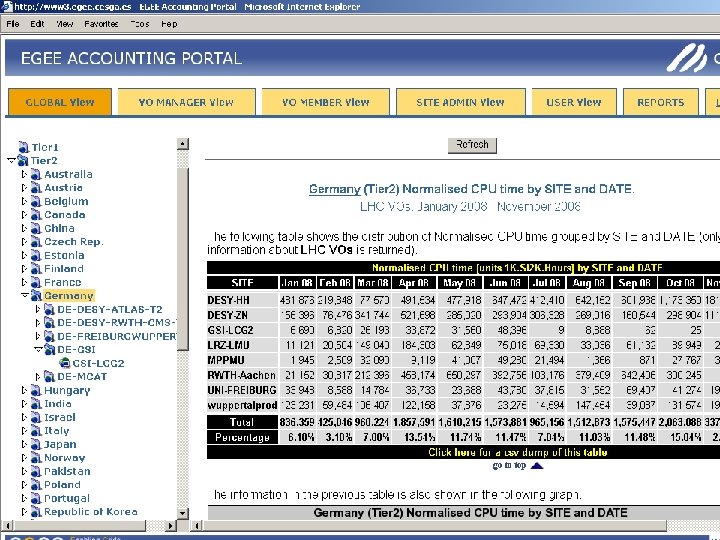Click the GSI-LCG2 site icon
720x540 pixels.
point(65,363)
